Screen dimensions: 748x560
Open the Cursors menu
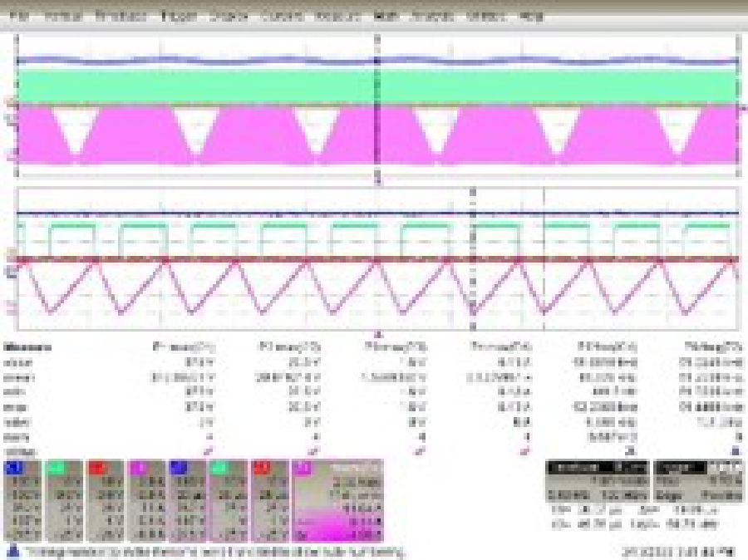280,16
